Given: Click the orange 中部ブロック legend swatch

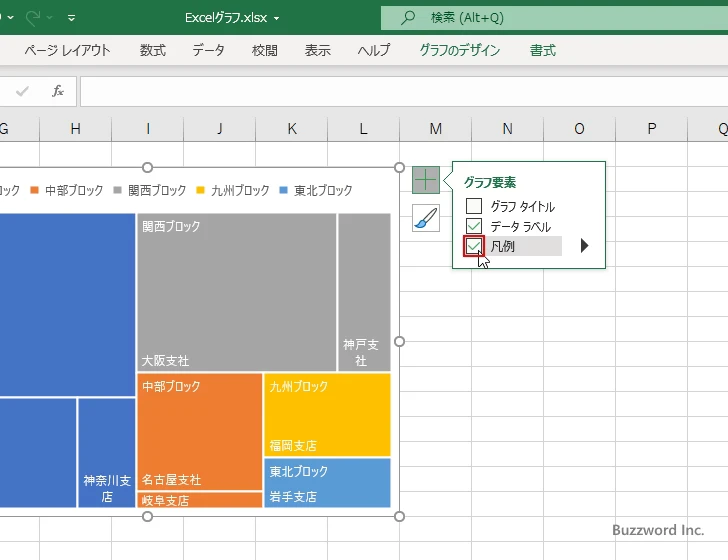Looking at the screenshot, I should pyautogui.click(x=34, y=190).
